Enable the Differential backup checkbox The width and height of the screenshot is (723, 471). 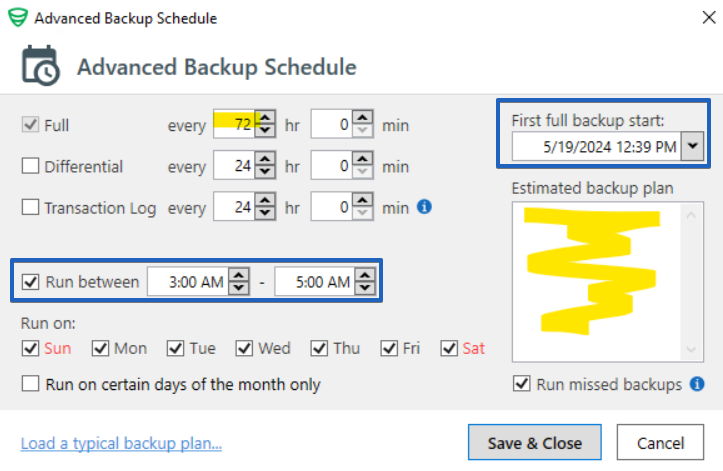coord(30,166)
